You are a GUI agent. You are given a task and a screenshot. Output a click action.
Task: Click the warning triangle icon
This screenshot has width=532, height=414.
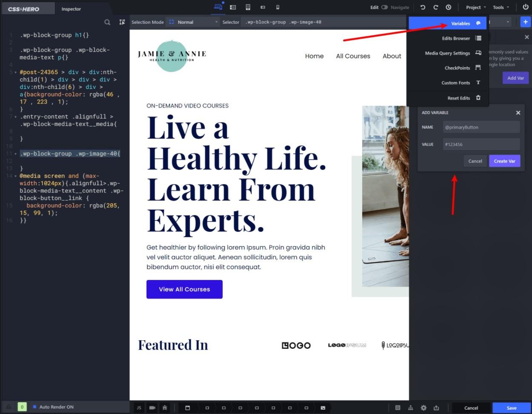pyautogui.click(x=8, y=407)
